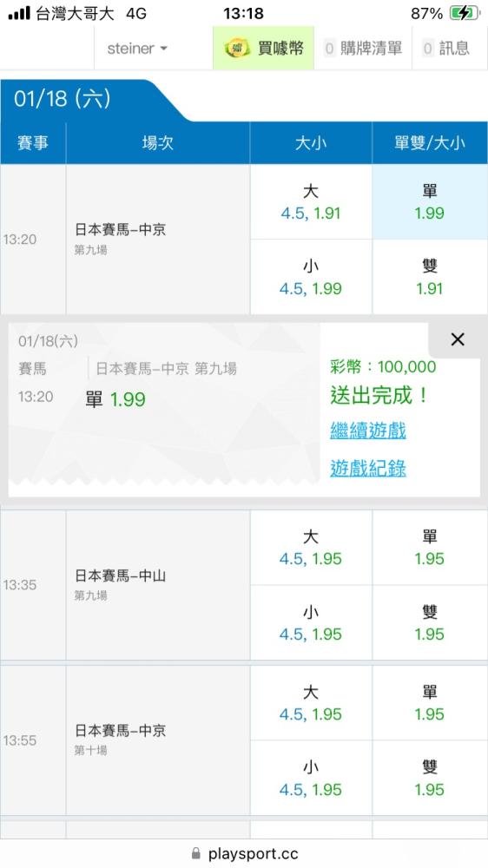Click the 買噱幣 coin icon

click(x=237, y=48)
